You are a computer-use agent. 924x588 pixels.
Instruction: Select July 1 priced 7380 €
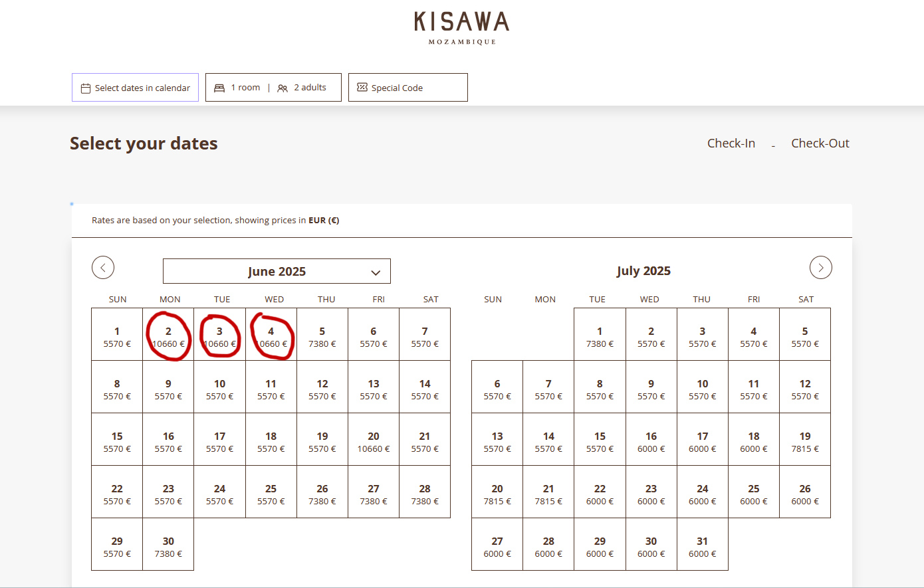pyautogui.click(x=600, y=336)
